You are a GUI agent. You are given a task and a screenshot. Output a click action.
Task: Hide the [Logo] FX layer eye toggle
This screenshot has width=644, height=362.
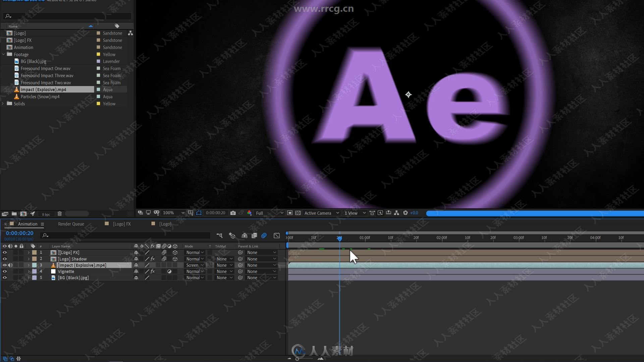point(4,252)
